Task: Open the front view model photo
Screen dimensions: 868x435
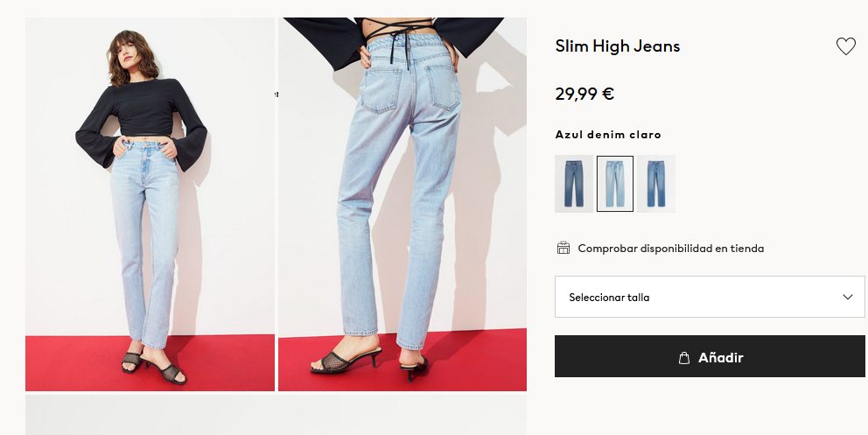Action: click(150, 204)
